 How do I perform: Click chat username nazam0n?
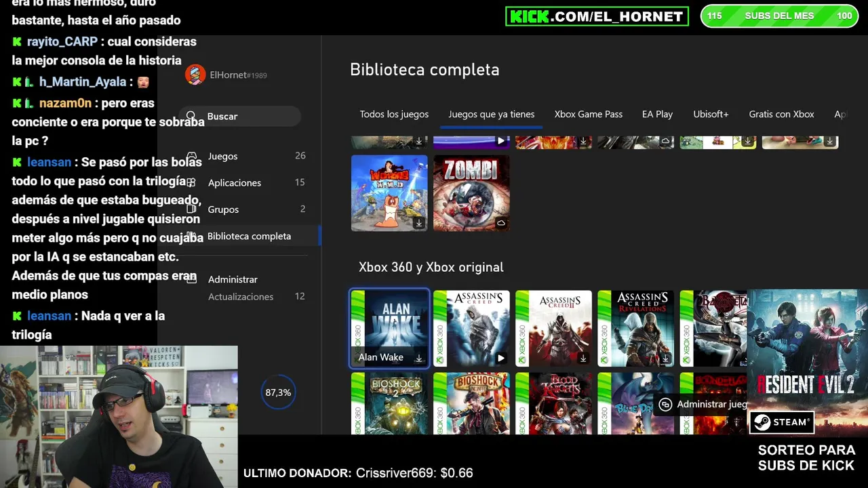65,103
